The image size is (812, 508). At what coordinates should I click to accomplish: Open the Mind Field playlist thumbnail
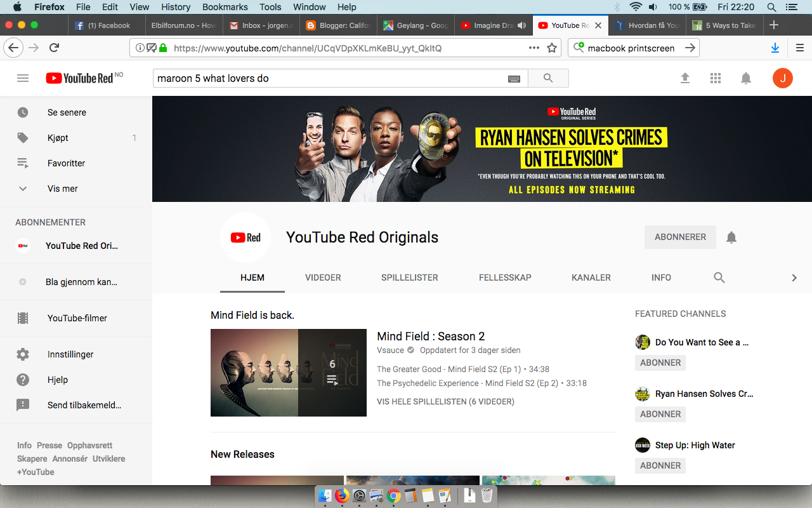[289, 373]
